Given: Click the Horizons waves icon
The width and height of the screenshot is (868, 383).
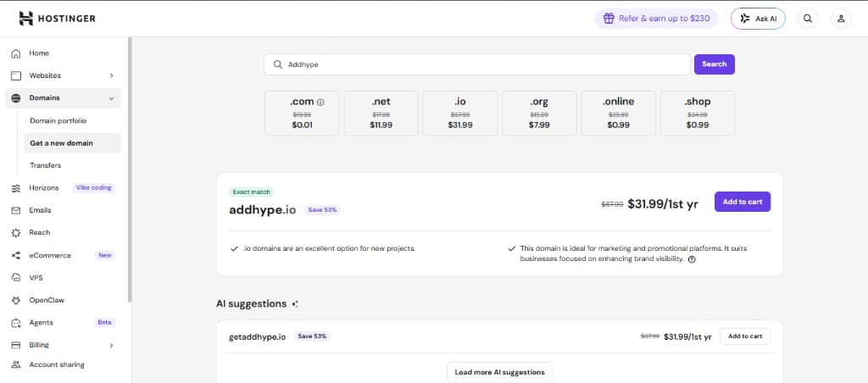Looking at the screenshot, I should (x=16, y=188).
